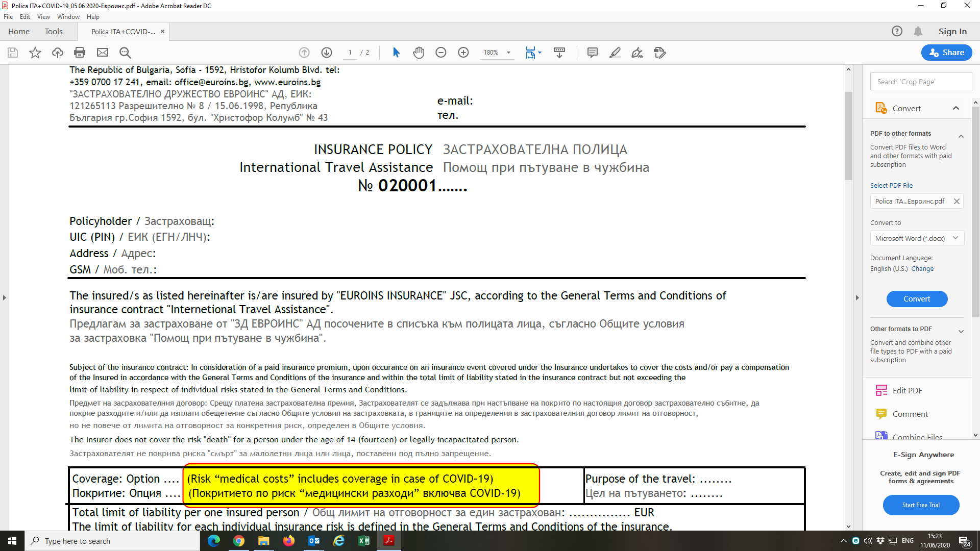980x551 pixels.
Task: Open the Help question mark icon
Action: pos(897,31)
